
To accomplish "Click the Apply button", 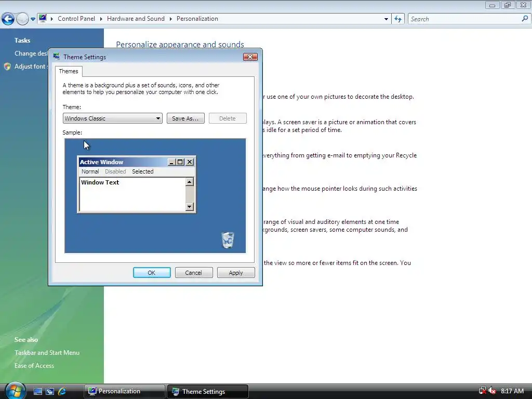I will tap(236, 272).
